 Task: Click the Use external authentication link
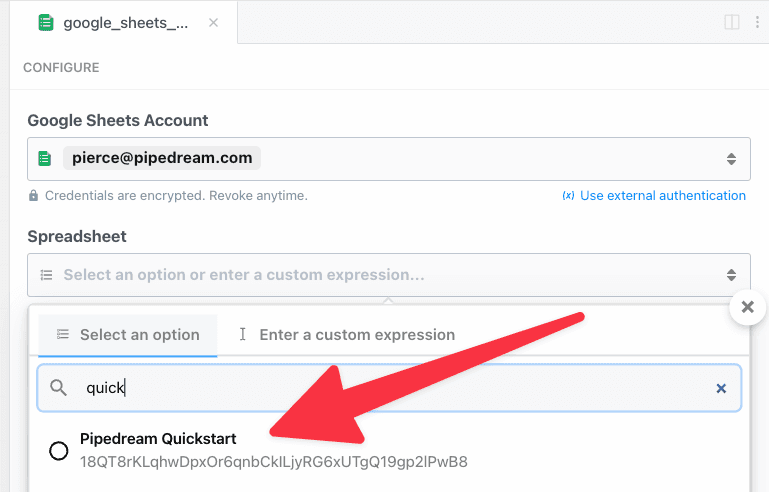(654, 196)
